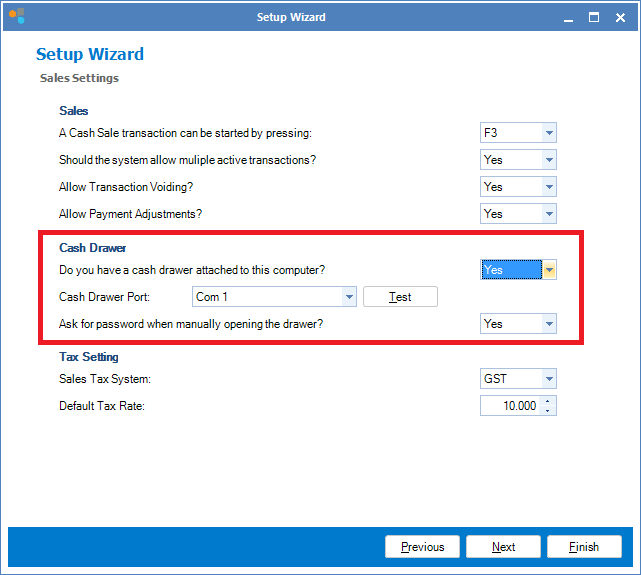Increase the Default Tax Rate with up arrow
Screen dimensions: 641x575
549,401
